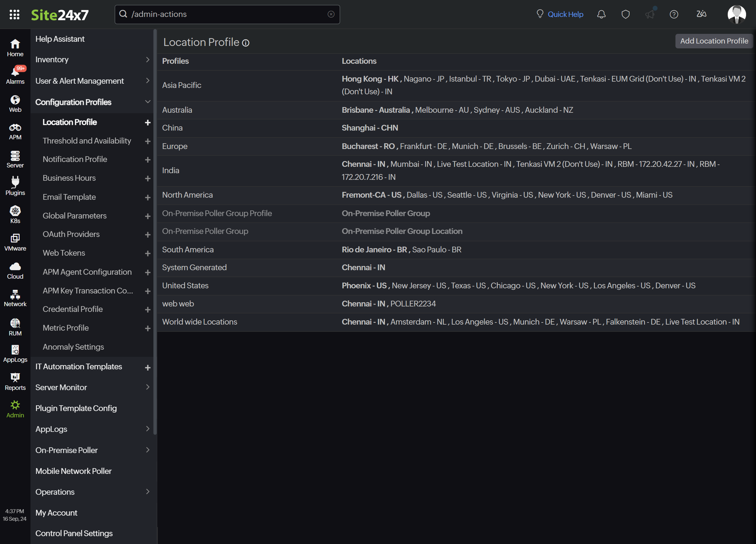
Task: Clear the search box text
Action: point(331,14)
